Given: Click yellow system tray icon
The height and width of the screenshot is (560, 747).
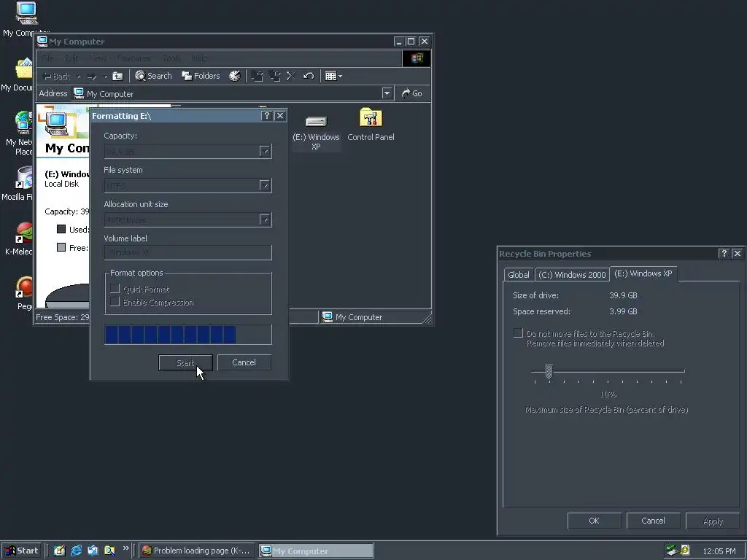Looking at the screenshot, I should coord(685,550).
